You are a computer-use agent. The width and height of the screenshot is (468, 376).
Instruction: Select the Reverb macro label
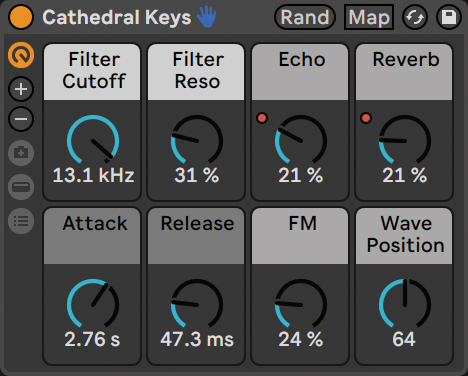(x=404, y=72)
